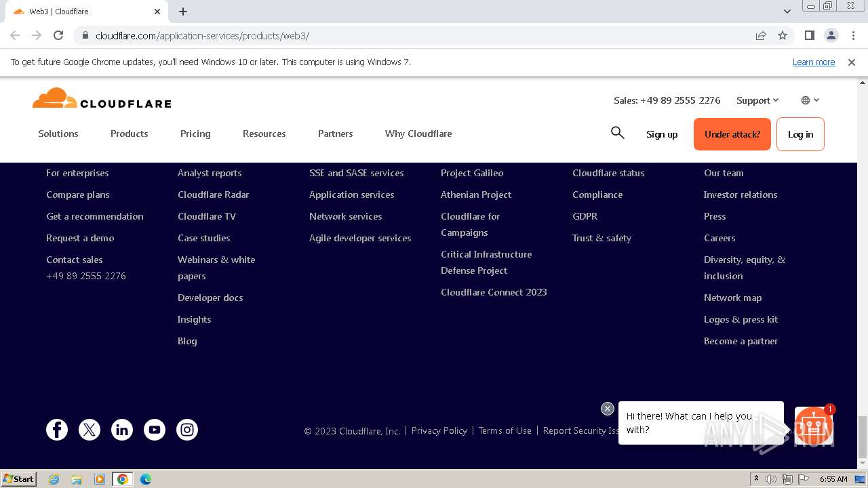Click the Under attack? button
Image resolution: width=868 pixels, height=488 pixels.
click(732, 134)
